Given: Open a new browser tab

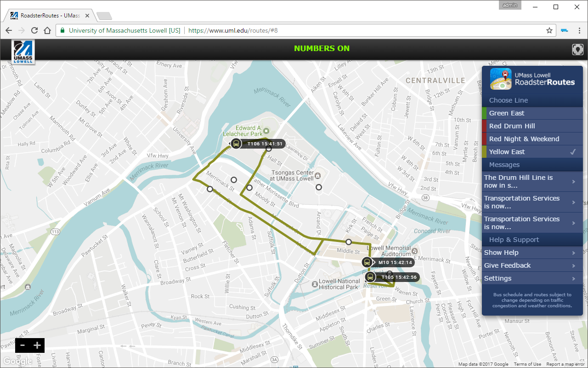Looking at the screenshot, I should [x=104, y=16].
